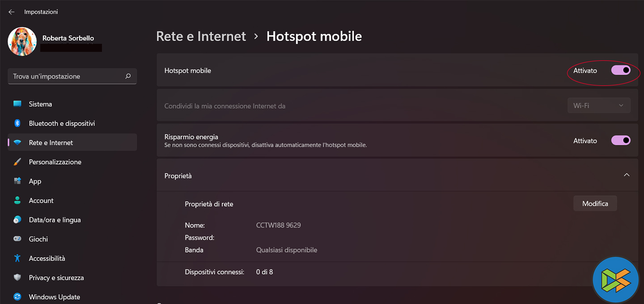
Task: Click the Personalizzazione paintbrush icon
Action: 17,162
